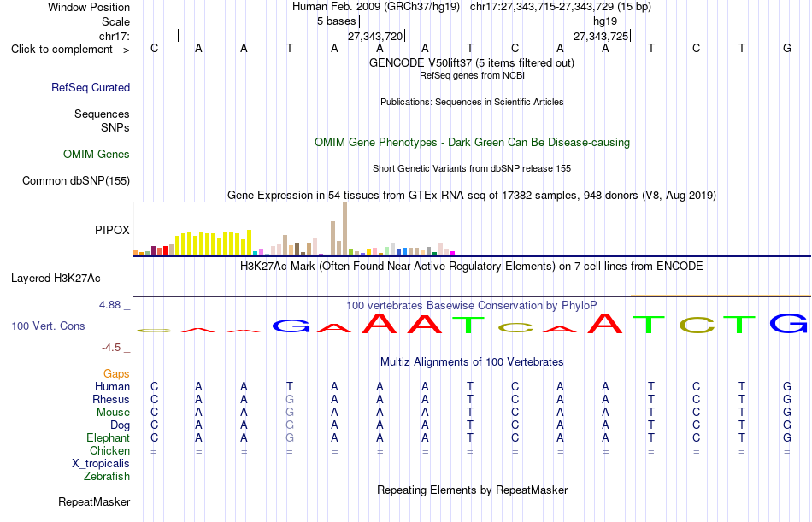Image resolution: width=812 pixels, height=522 pixels.
Task: Click the OMIM Gene Phenotypes track title
Action: click(x=473, y=143)
